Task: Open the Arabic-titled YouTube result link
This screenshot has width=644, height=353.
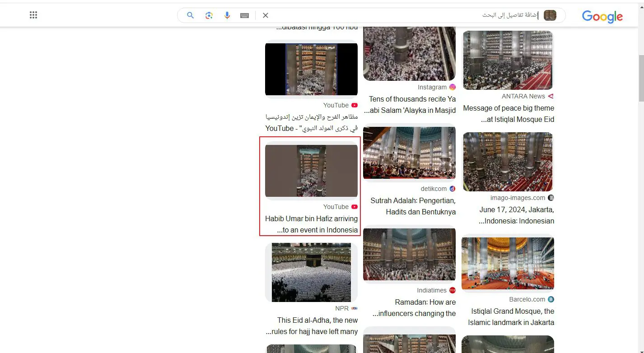Action: click(x=312, y=123)
